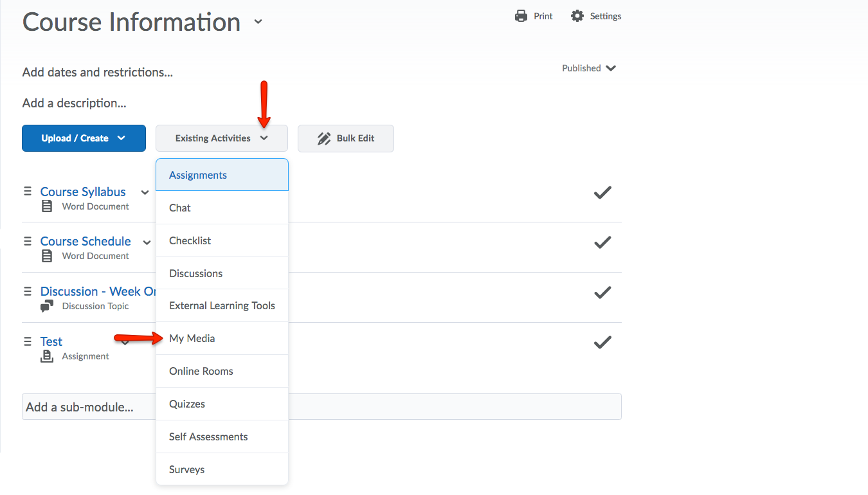868x495 pixels.
Task: Select My Media from the dropdown list
Action: point(192,338)
